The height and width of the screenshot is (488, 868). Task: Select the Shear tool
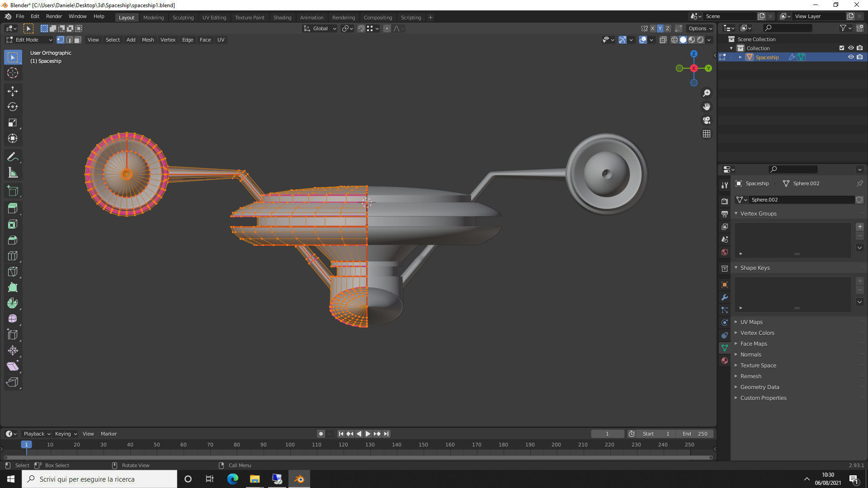[x=13, y=366]
